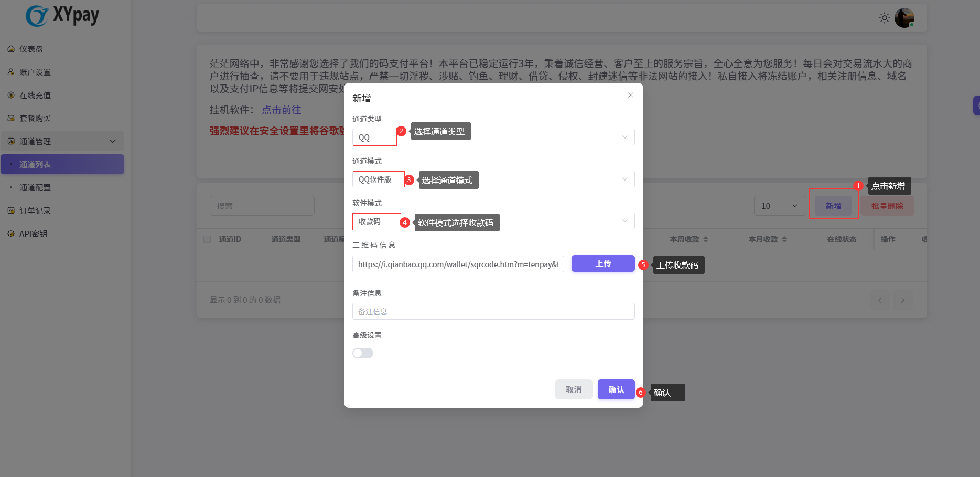Open the user avatar profile menu
980x477 pixels.
(x=904, y=18)
